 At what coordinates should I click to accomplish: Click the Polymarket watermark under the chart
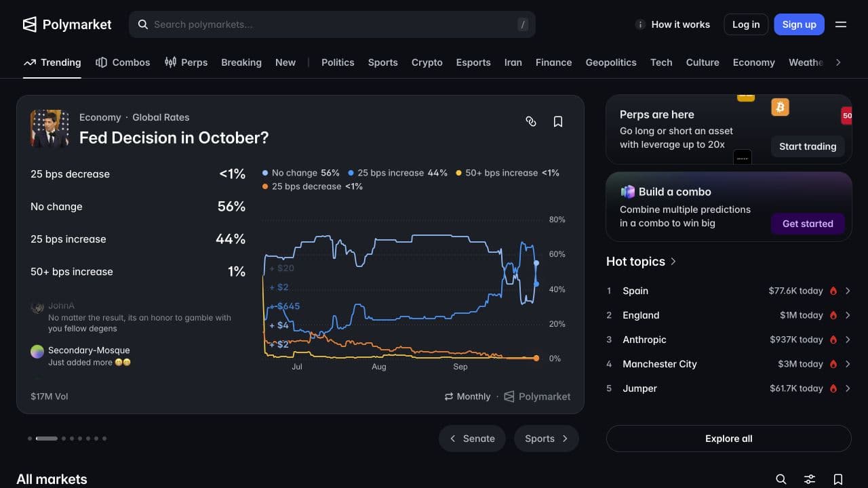[x=537, y=396]
